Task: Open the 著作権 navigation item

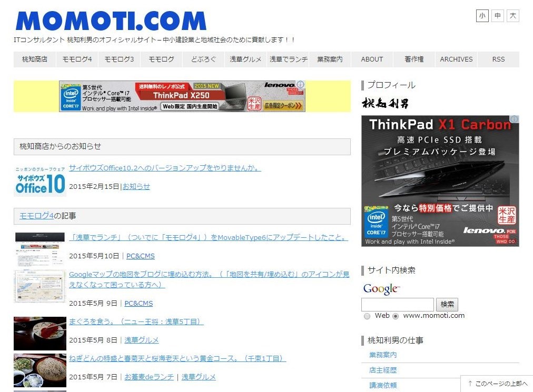Action: [414, 59]
